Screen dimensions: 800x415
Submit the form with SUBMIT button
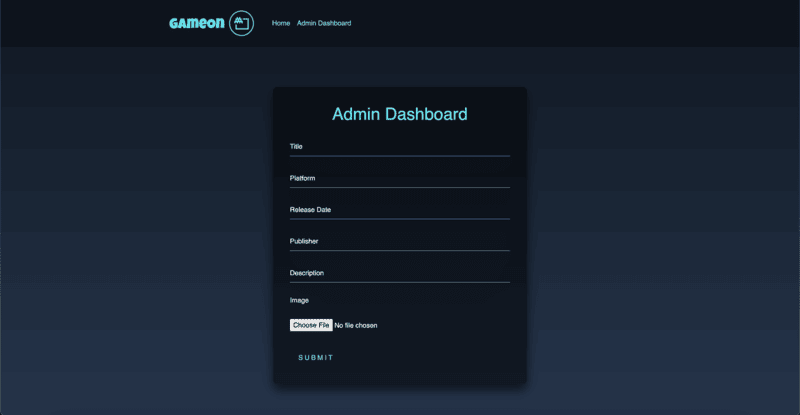316,358
